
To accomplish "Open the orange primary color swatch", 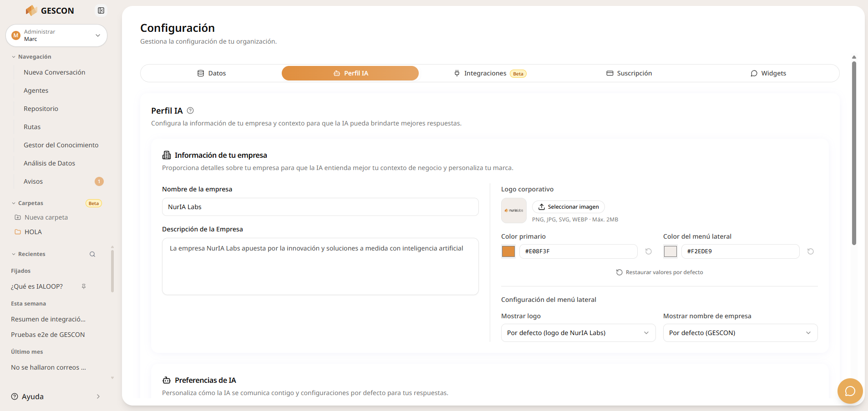I will pos(508,251).
